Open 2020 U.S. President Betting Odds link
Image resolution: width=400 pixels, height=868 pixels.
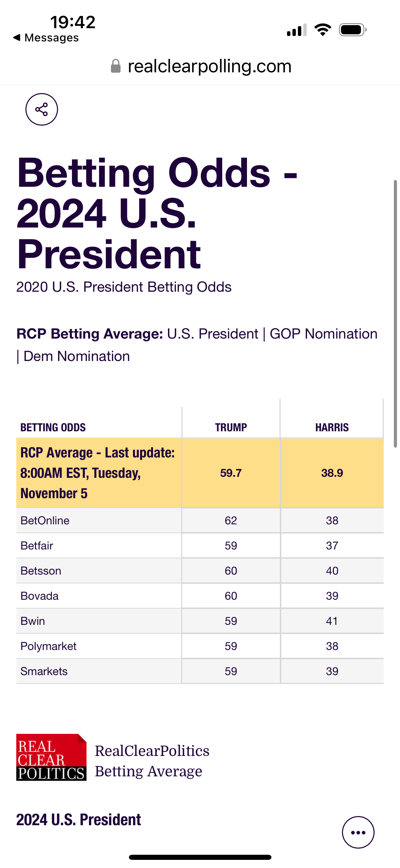[124, 287]
